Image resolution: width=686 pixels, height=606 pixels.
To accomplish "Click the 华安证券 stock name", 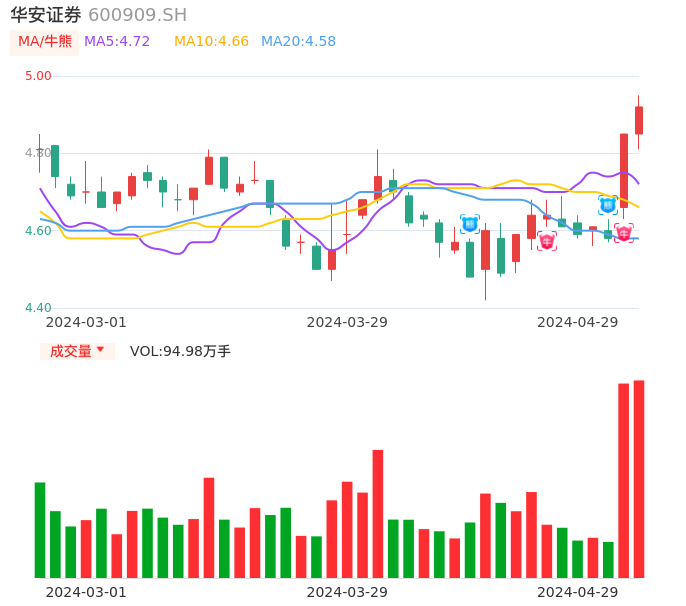I will click(46, 15).
